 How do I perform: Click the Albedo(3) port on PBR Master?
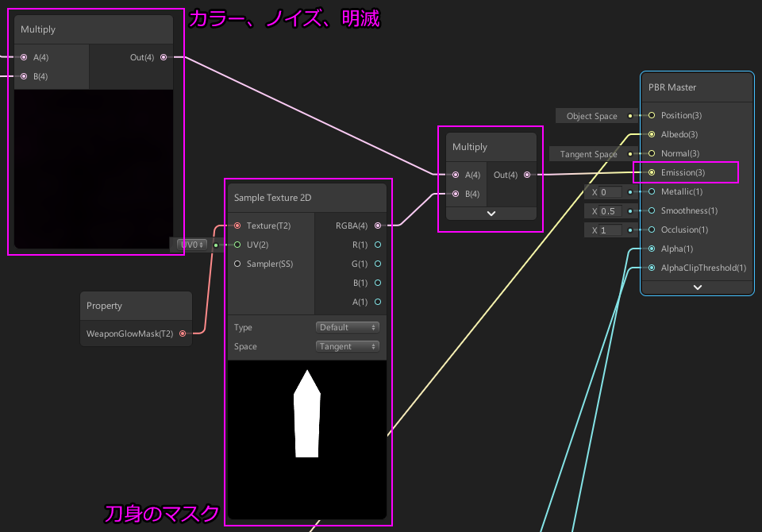tap(652, 134)
